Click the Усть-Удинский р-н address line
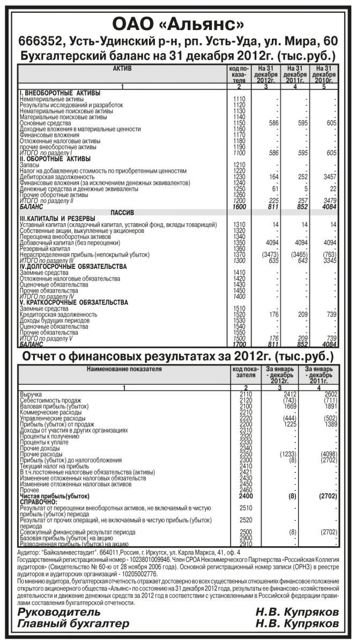The width and height of the screenshot is (356, 644). click(x=177, y=42)
